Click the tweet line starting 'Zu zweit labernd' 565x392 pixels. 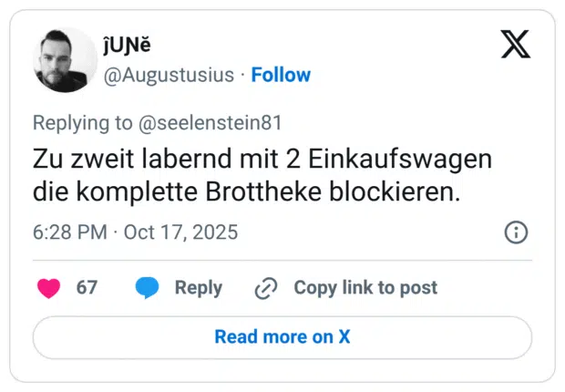(x=262, y=159)
